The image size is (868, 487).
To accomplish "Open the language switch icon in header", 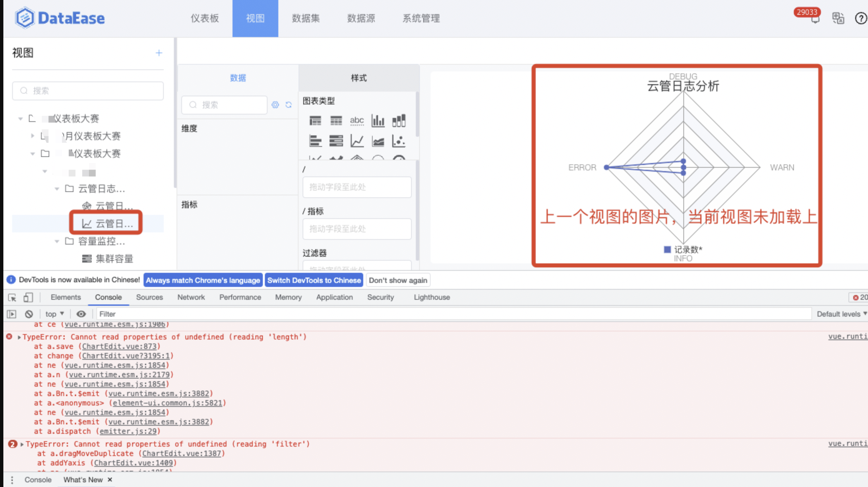I will point(838,18).
